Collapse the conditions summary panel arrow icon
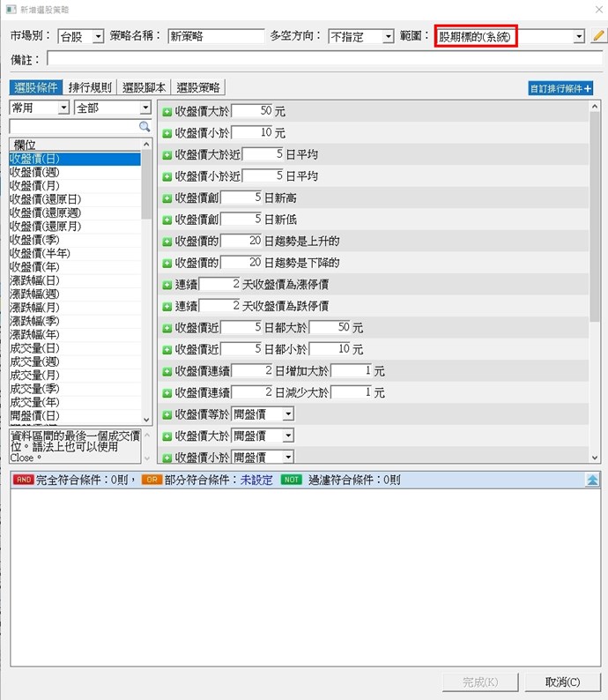The image size is (608, 700). pos(593,480)
